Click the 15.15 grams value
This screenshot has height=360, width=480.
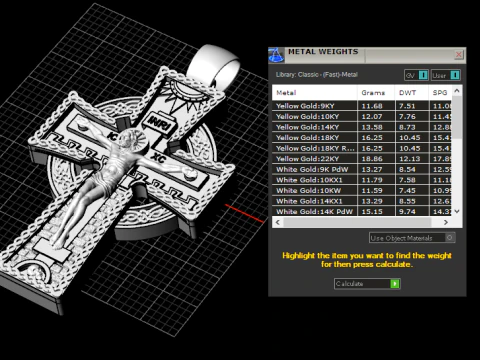click(x=372, y=212)
